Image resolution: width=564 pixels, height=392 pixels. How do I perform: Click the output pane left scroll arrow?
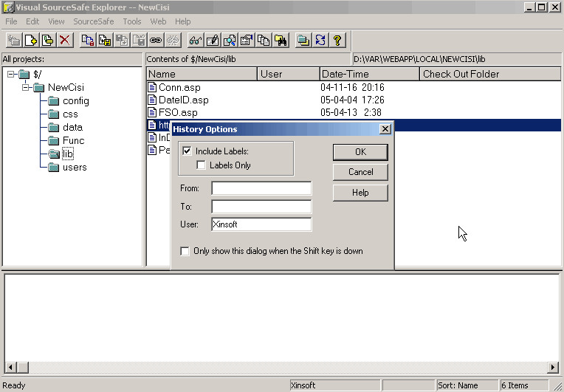click(10, 367)
